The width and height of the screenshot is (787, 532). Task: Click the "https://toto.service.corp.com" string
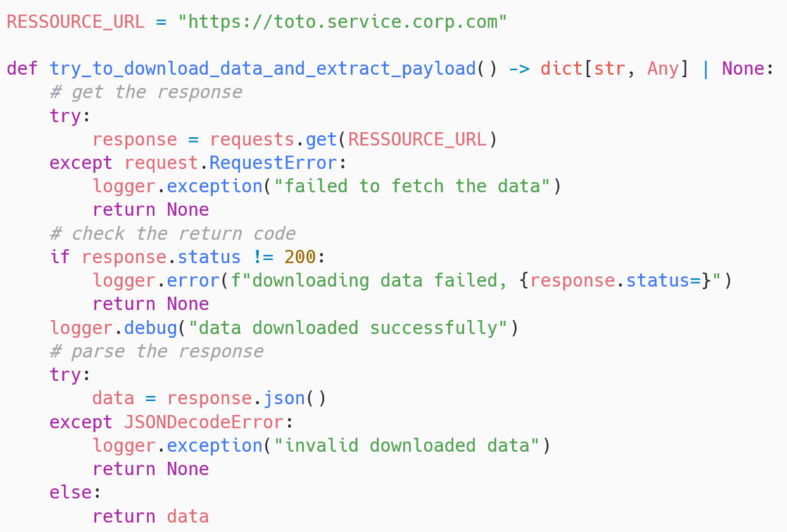click(343, 22)
